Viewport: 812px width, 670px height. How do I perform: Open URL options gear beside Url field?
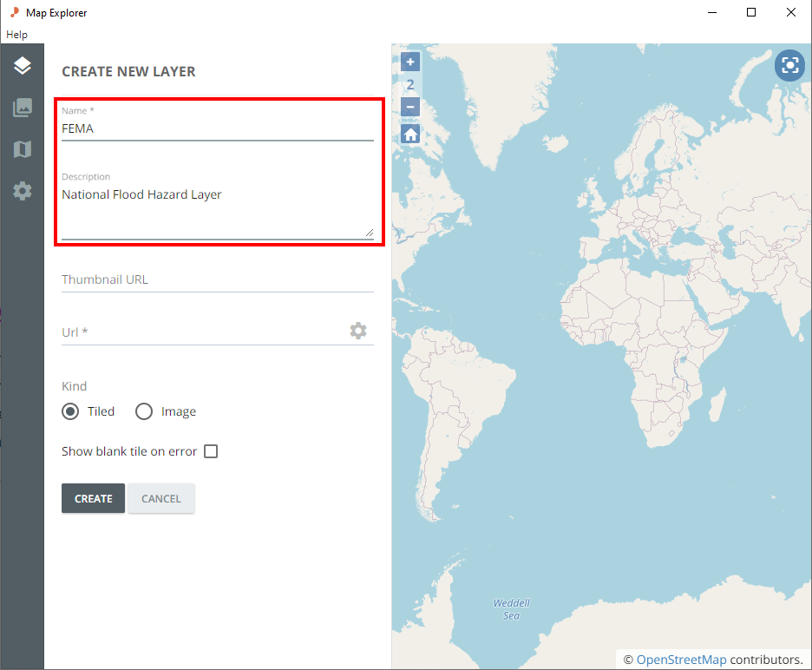pos(358,331)
